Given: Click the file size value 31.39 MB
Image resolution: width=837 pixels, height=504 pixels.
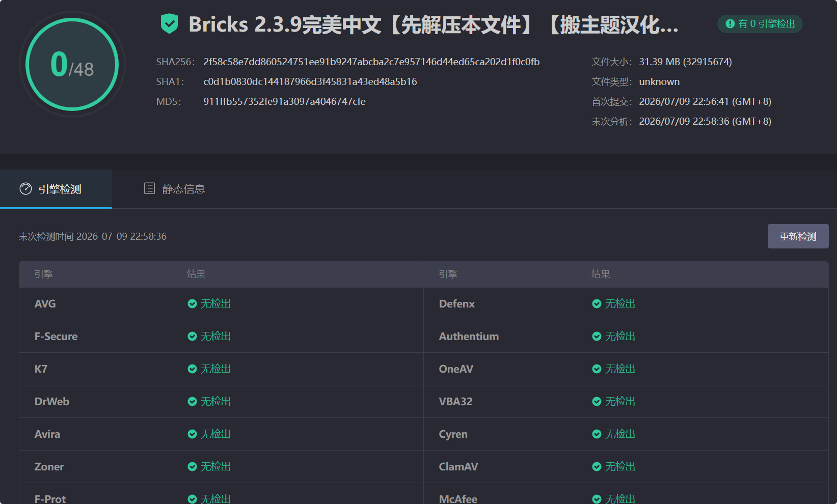Looking at the screenshot, I should tap(685, 62).
